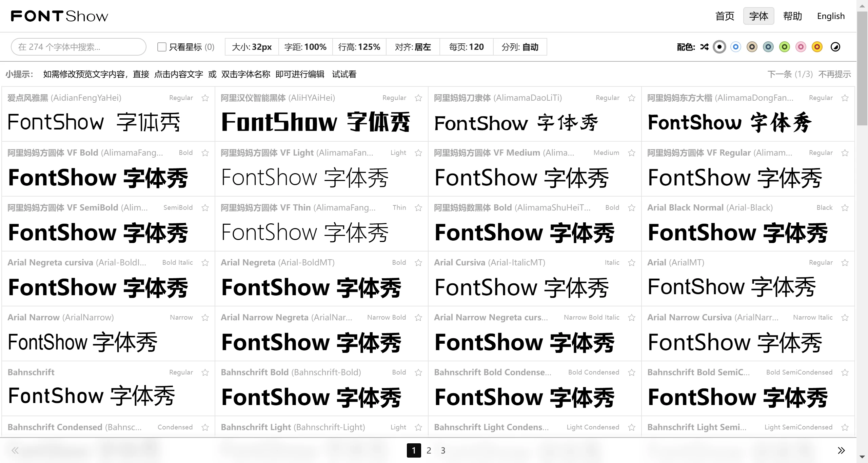Star the Arial Narrow font
The width and height of the screenshot is (868, 463).
(x=205, y=318)
